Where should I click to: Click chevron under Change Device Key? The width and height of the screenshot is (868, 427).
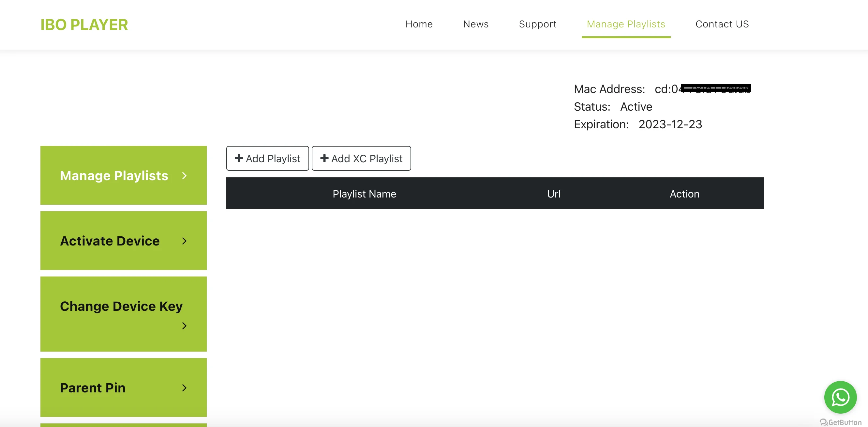tap(184, 326)
